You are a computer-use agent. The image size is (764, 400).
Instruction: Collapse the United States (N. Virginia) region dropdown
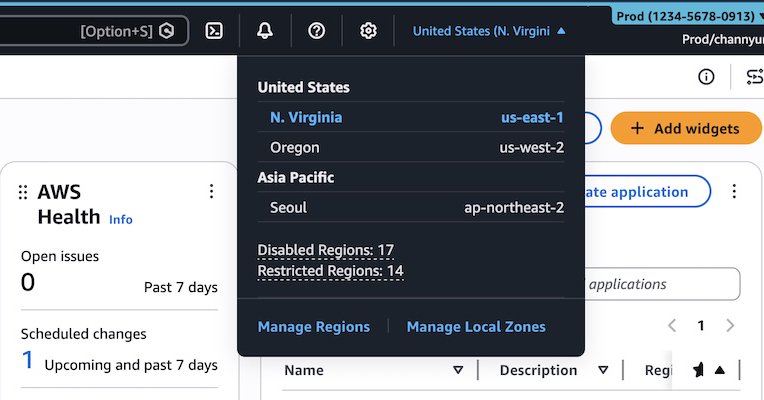point(489,31)
